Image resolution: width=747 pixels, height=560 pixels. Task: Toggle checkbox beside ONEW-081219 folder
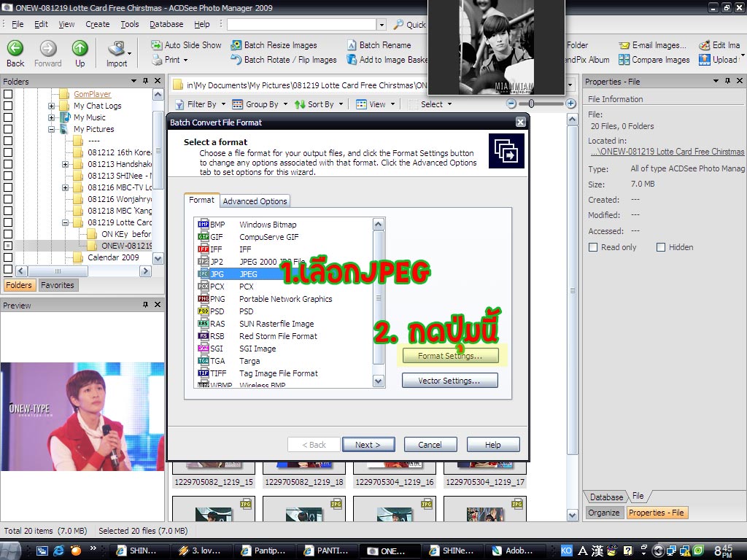click(8, 246)
